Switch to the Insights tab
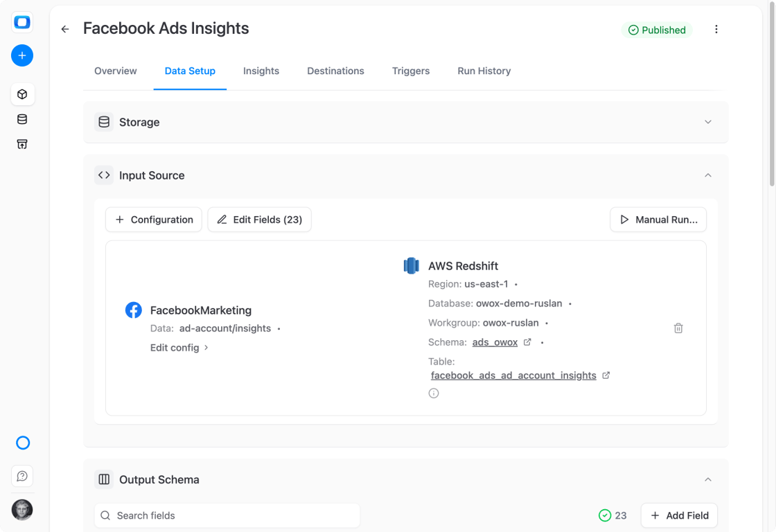The width and height of the screenshot is (776, 532). tap(261, 71)
